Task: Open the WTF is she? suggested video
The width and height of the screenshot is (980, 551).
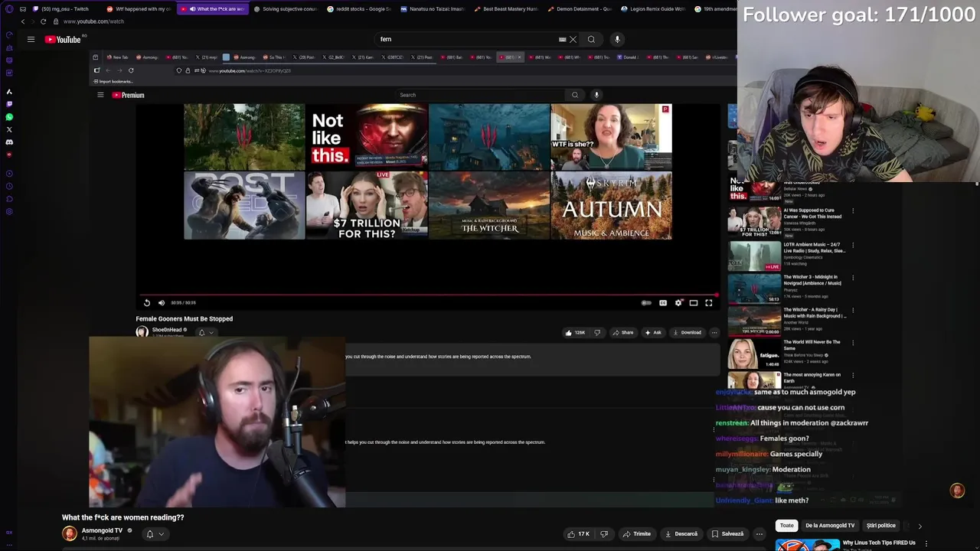Action: pos(612,137)
